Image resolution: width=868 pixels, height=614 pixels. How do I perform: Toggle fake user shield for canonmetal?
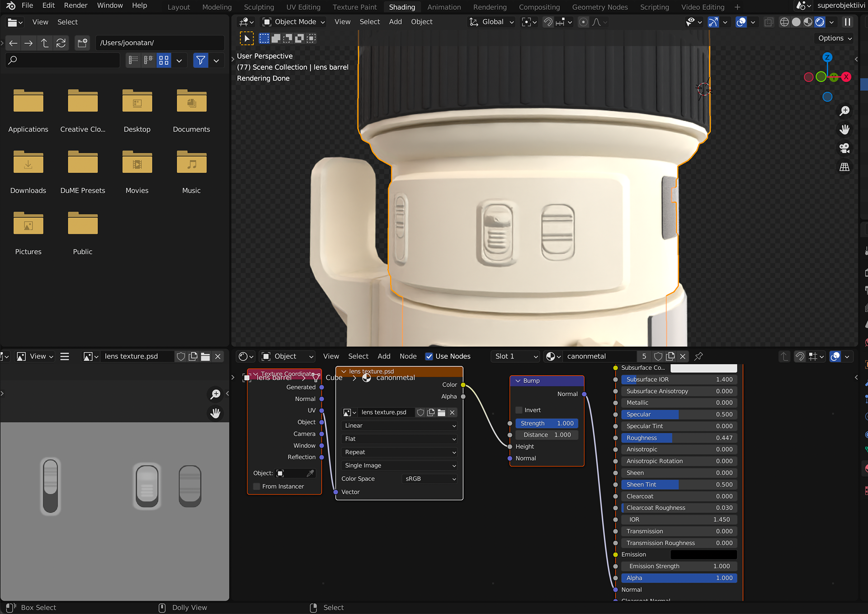[658, 356]
